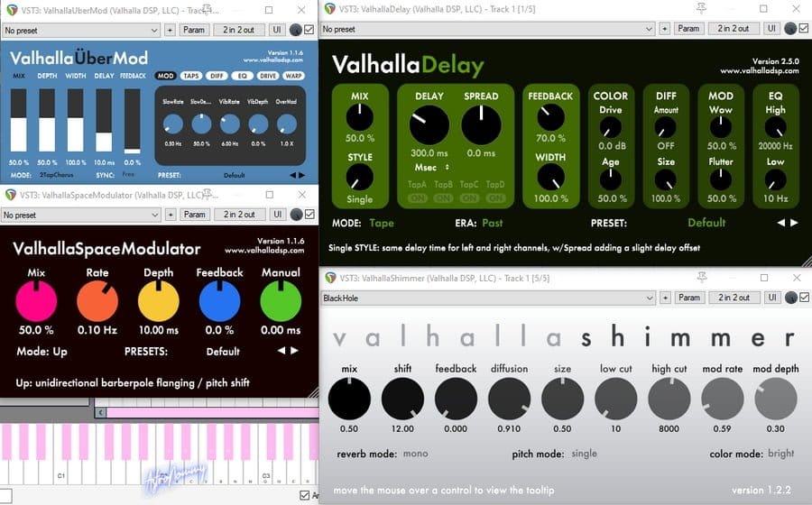This screenshot has width=812, height=505.
Task: Select the WARP tab in ValhallaUberMod
Action: [x=293, y=76]
